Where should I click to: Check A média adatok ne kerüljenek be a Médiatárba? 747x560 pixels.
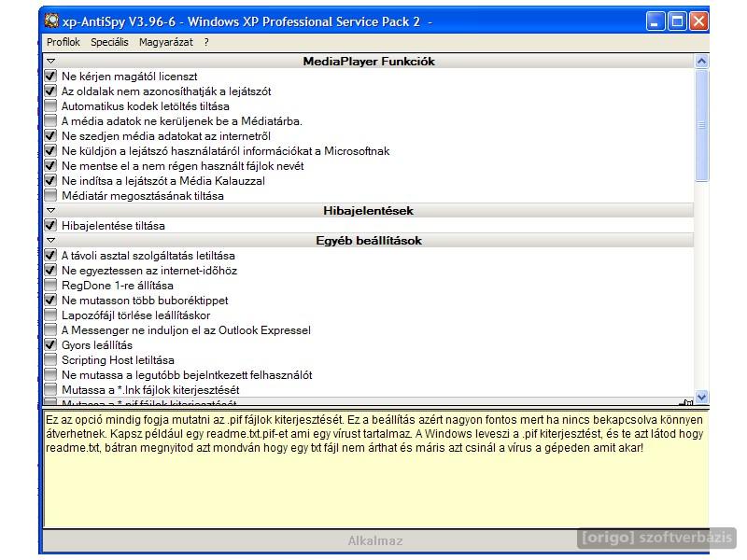50,120
